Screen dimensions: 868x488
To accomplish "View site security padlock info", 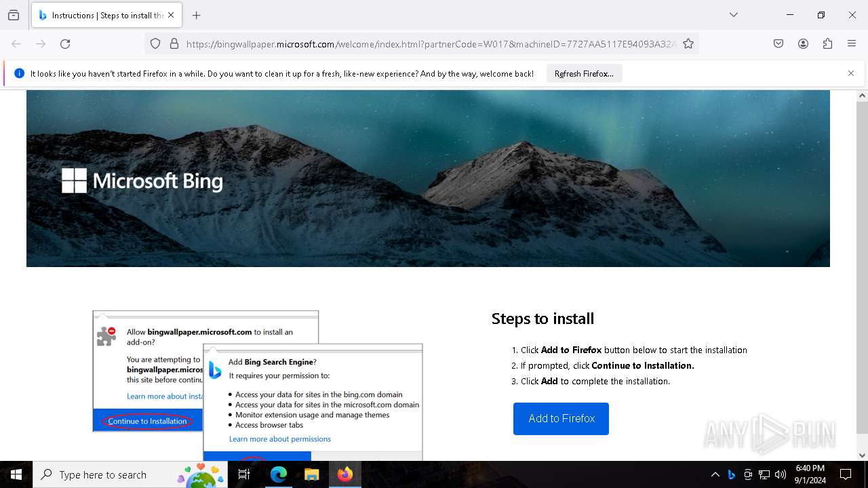I will pyautogui.click(x=174, y=44).
